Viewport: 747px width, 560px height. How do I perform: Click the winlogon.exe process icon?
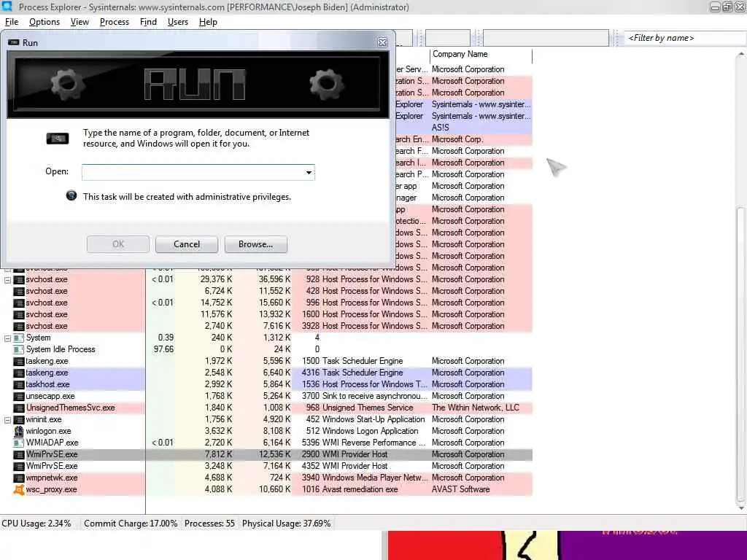18,432
